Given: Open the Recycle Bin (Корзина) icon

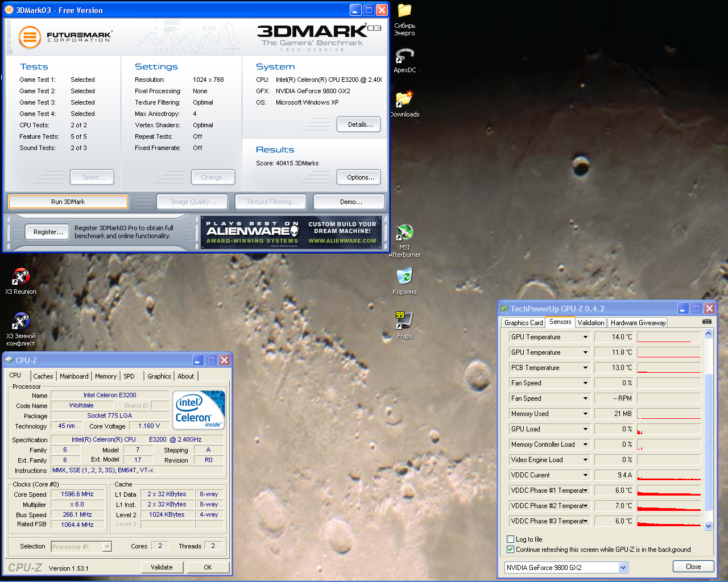Looking at the screenshot, I should [x=404, y=277].
